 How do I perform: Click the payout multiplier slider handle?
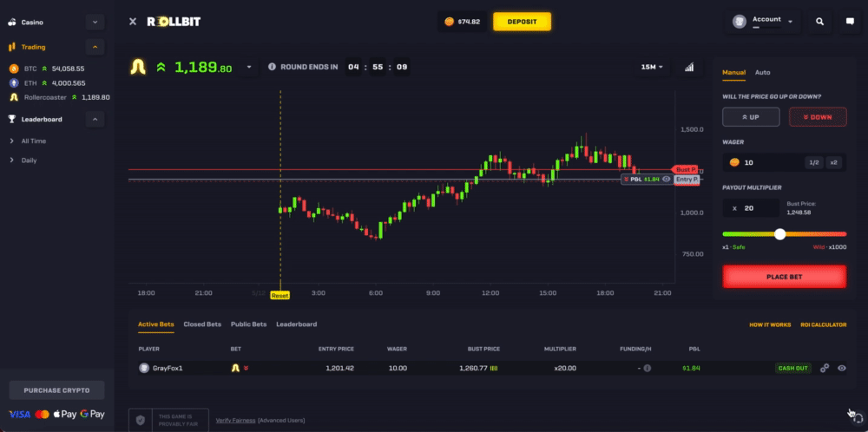pyautogui.click(x=780, y=234)
